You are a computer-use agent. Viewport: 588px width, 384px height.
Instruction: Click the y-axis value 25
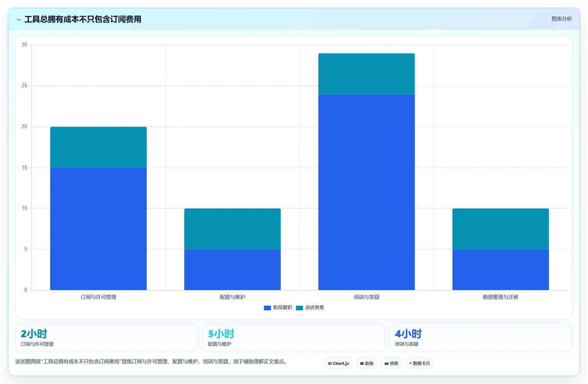(x=24, y=86)
